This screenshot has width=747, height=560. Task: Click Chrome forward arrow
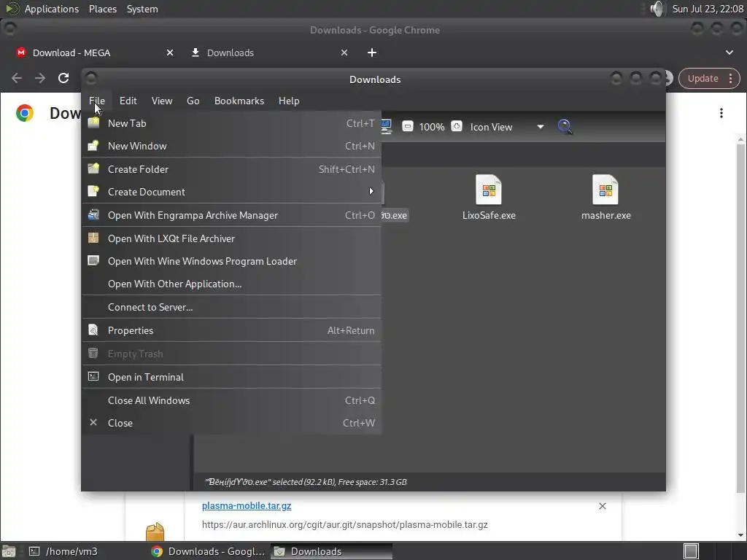click(40, 78)
